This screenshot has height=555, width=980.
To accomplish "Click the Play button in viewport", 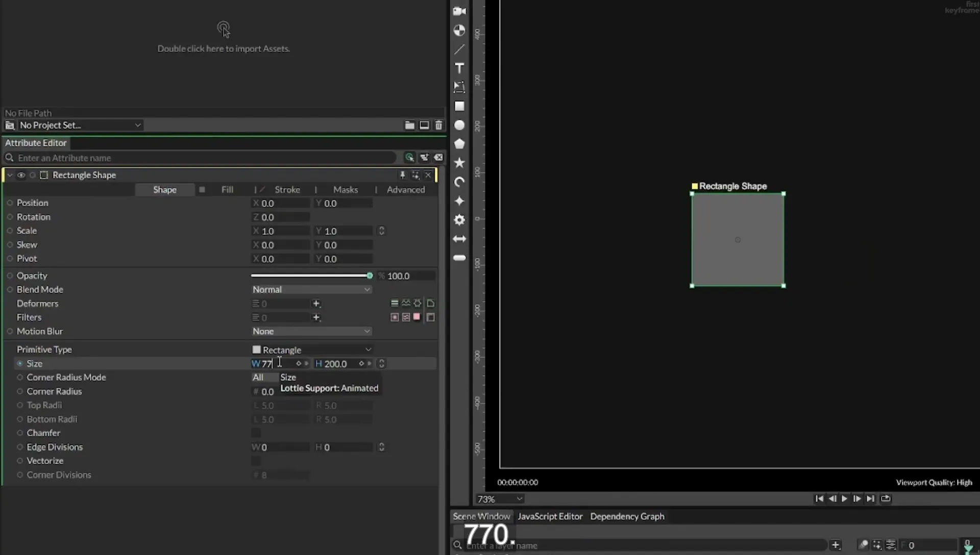I will [844, 499].
